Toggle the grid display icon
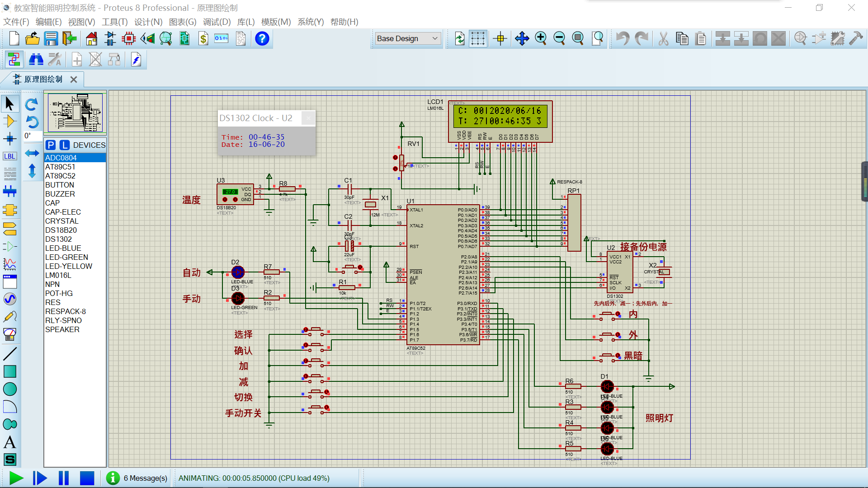868x488 pixels. [x=478, y=39]
